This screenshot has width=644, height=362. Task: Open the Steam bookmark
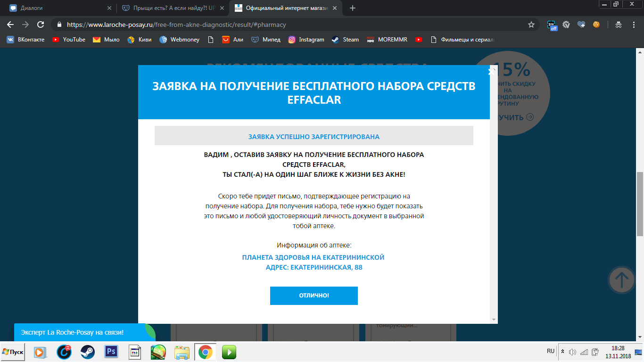point(345,40)
